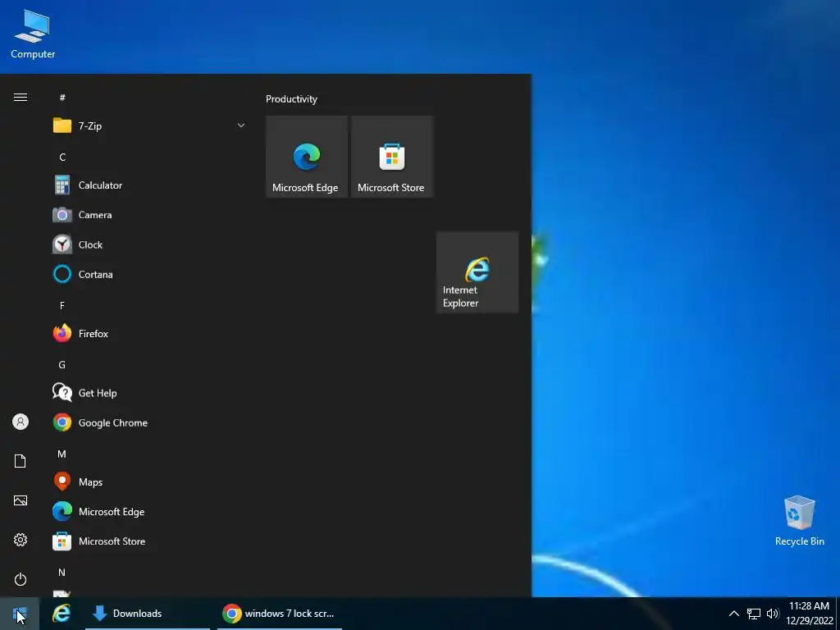Open the Get Help app
The height and width of the screenshot is (630, 840).
[x=149, y=393]
